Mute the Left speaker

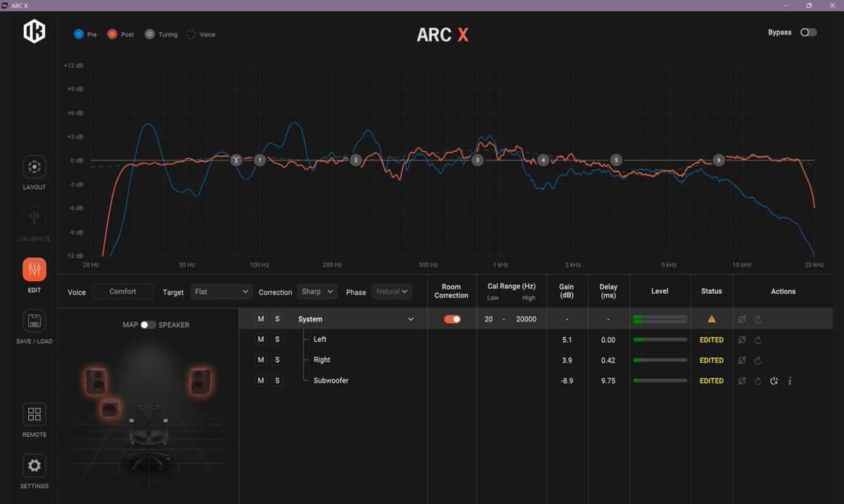click(x=261, y=340)
